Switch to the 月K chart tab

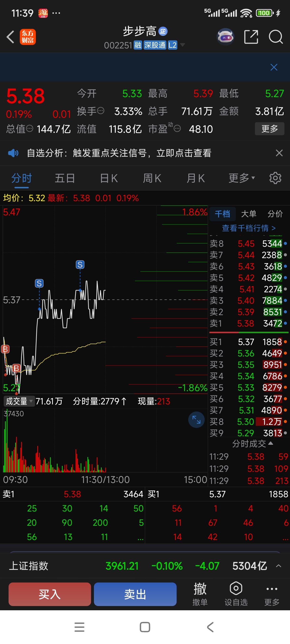196,178
